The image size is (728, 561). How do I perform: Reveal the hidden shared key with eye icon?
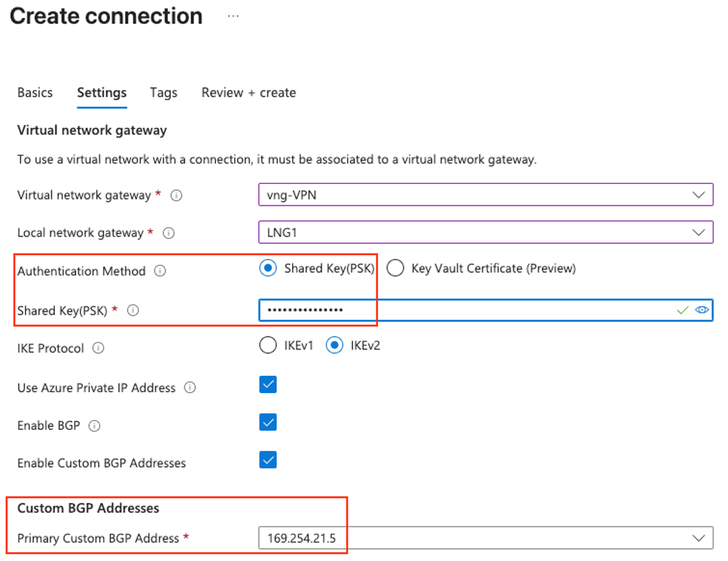pyautogui.click(x=702, y=309)
